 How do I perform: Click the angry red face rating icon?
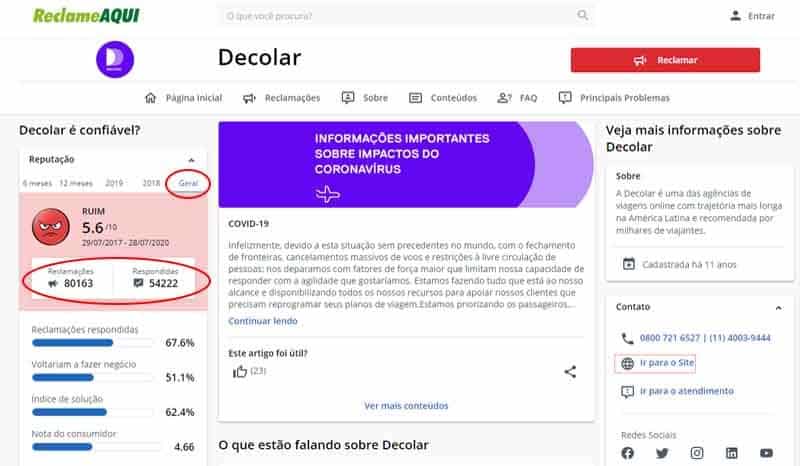pos(51,227)
